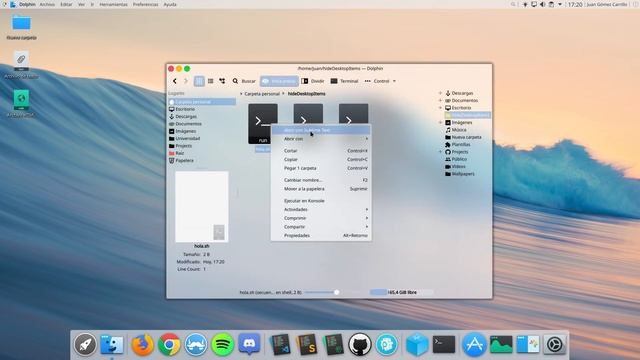This screenshot has height=360, width=640.
Task: Switch to details tree view mode
Action: 222,81
